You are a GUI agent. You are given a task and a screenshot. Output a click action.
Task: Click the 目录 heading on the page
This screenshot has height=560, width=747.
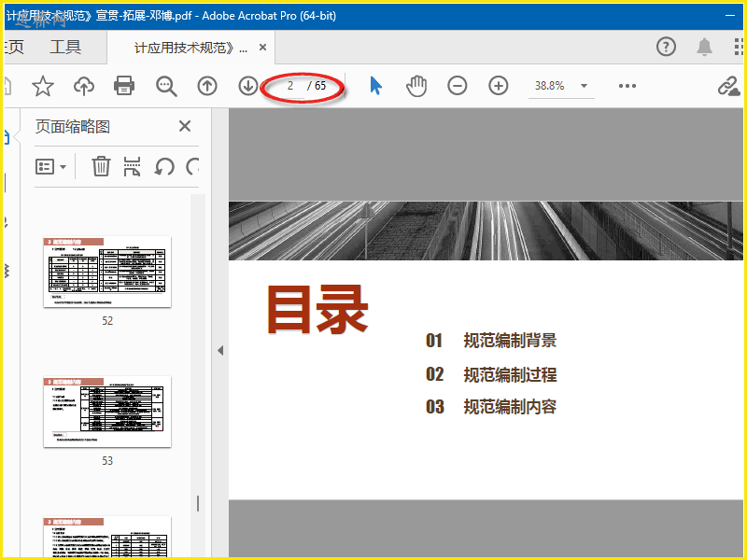pyautogui.click(x=317, y=309)
